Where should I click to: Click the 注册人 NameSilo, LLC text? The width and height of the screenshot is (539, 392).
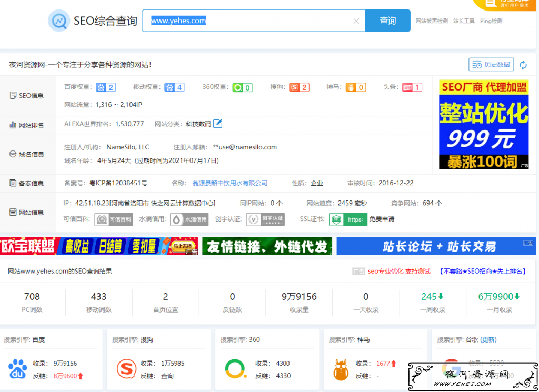tap(128, 147)
